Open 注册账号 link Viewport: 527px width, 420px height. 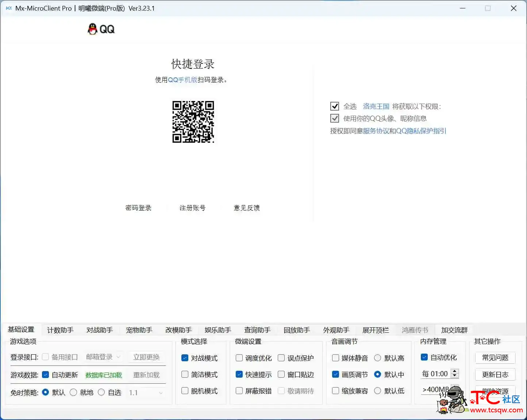pos(192,208)
